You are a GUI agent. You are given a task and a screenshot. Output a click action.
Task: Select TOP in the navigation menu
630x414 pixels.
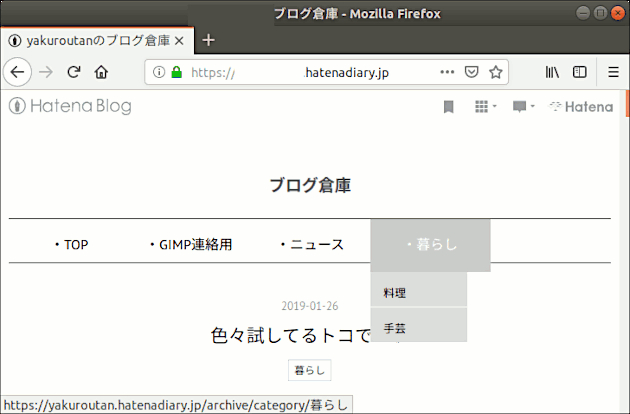(71, 244)
